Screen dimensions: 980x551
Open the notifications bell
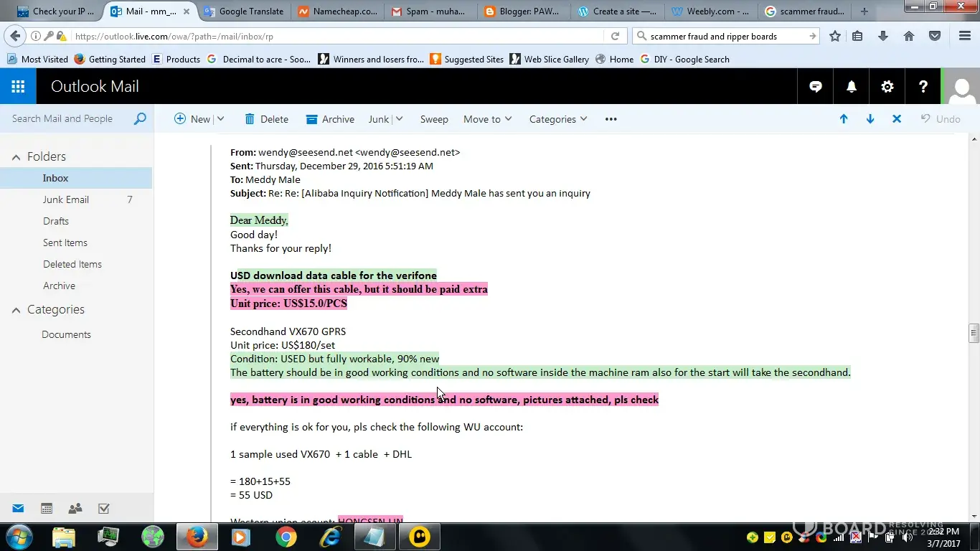tap(852, 87)
